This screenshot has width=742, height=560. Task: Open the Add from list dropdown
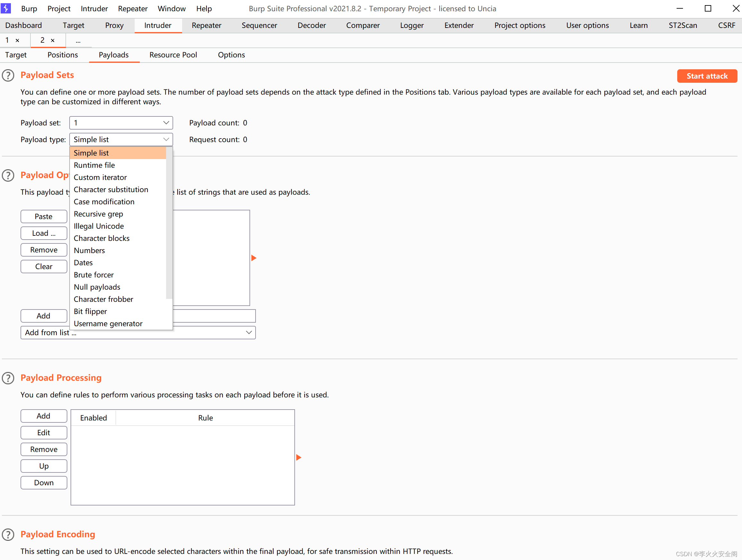point(138,333)
